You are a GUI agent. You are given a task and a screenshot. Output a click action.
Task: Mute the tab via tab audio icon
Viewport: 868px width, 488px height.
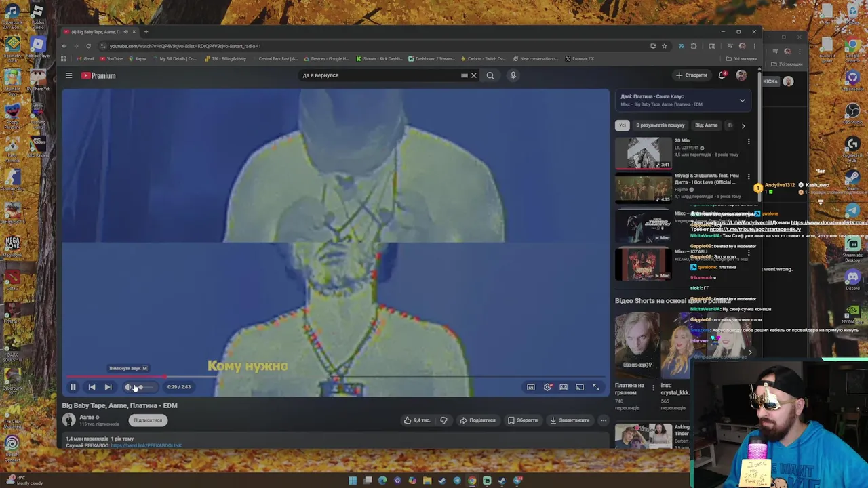(x=125, y=32)
